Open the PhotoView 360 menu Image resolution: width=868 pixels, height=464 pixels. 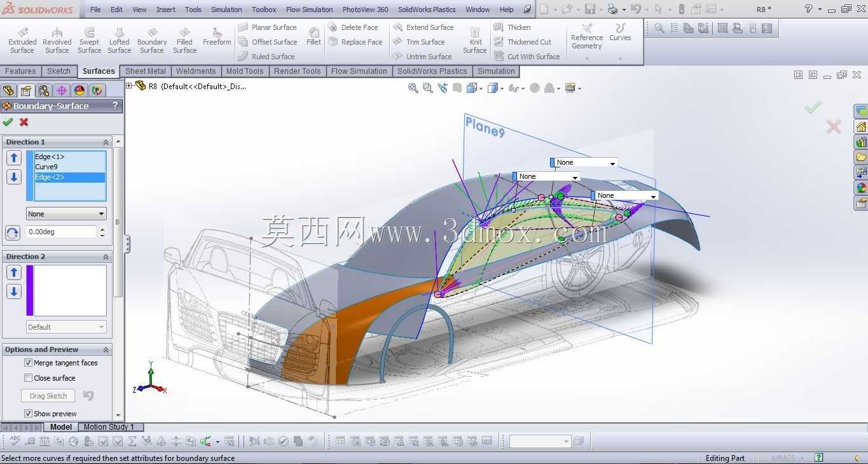coord(365,10)
